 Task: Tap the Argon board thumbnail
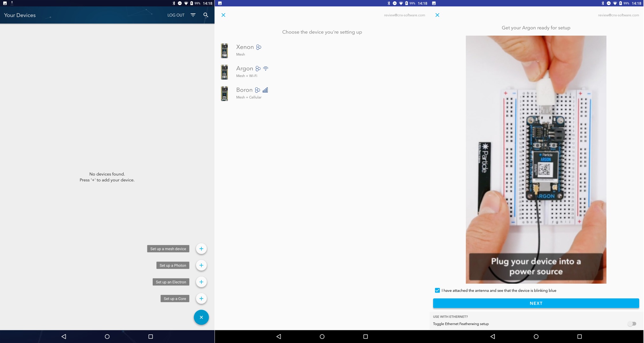pyautogui.click(x=225, y=72)
